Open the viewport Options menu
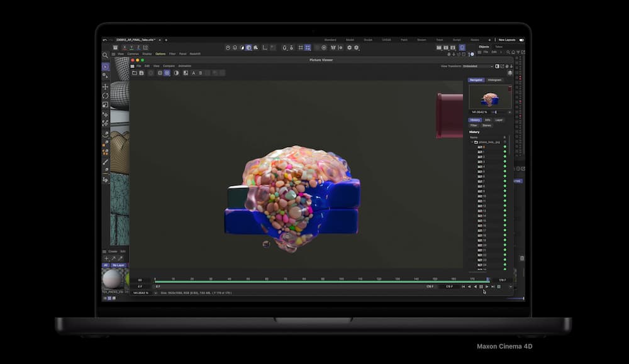Viewport: 629px width, 364px height. coord(160,53)
